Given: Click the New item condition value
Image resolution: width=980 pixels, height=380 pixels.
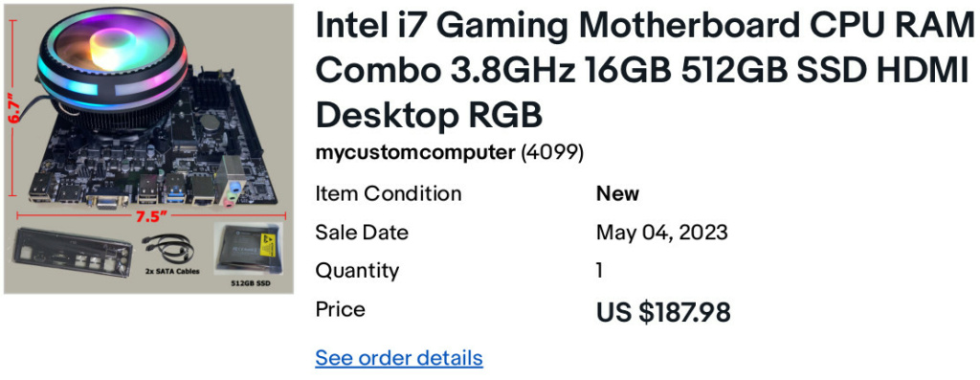Looking at the screenshot, I should 617,193.
